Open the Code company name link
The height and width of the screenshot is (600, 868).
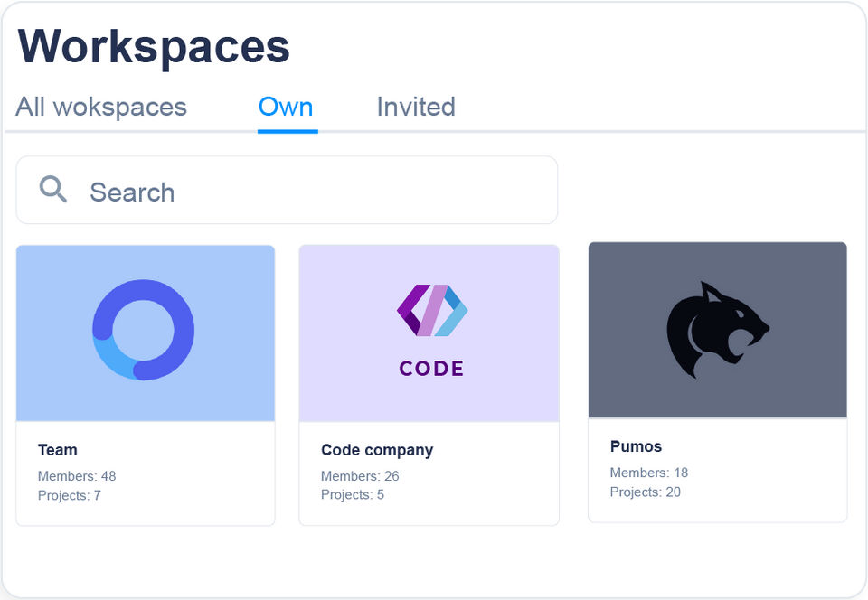click(377, 450)
